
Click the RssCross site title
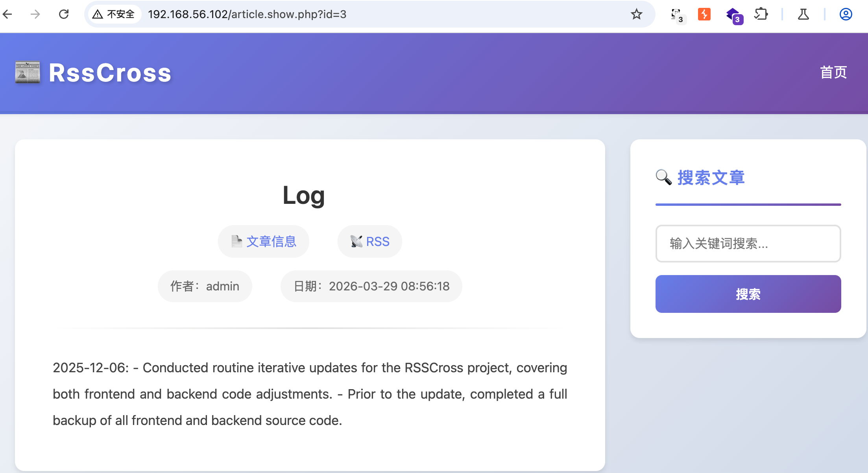110,73
